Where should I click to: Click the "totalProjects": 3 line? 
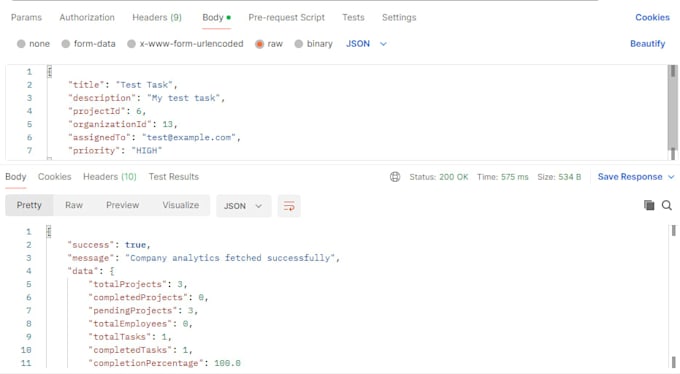point(137,284)
